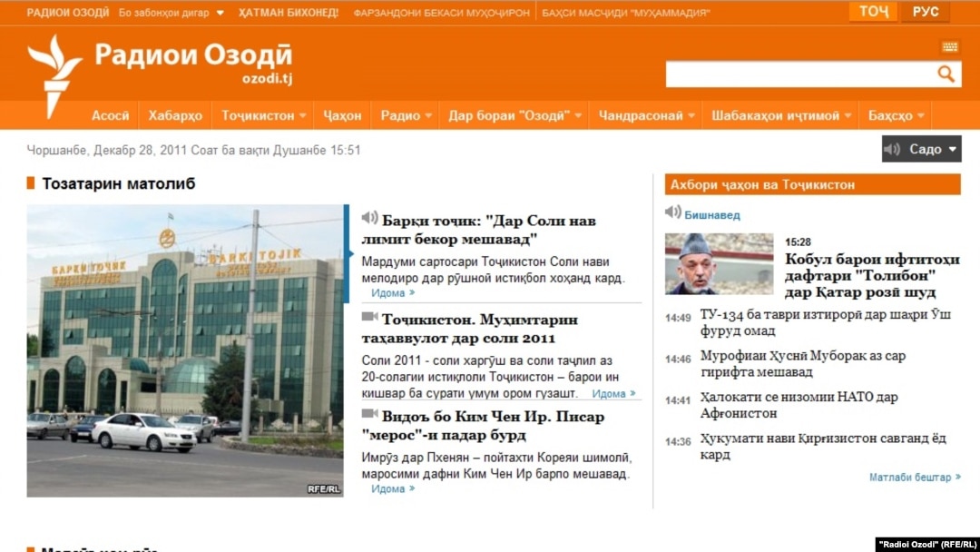Viewport: 980px width, 552px height.
Task: Expand the Шабакаҳои иҷтимоӣ menu
Action: click(x=848, y=115)
